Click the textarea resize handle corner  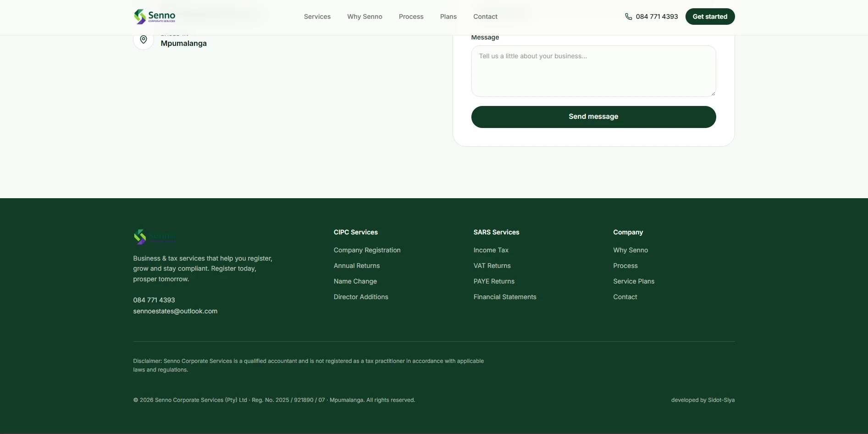[713, 94]
